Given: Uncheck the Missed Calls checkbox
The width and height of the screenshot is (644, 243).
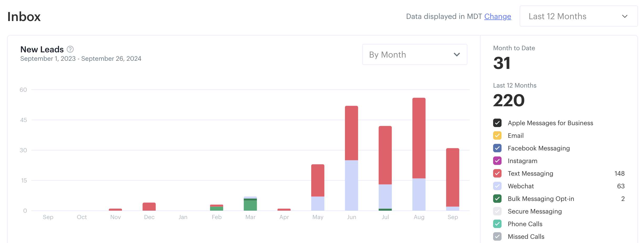Looking at the screenshot, I should pos(497,236).
